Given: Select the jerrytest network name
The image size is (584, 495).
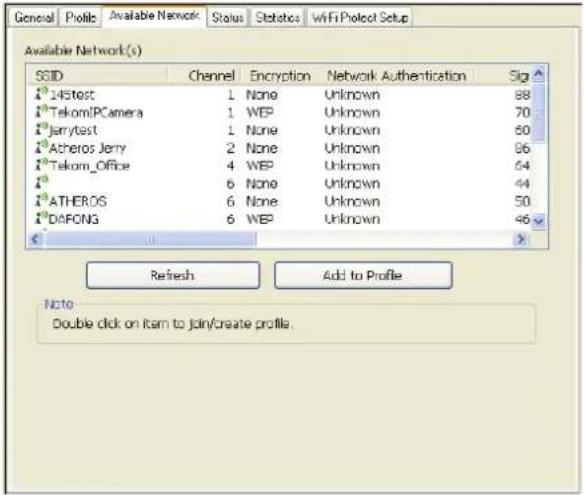Looking at the screenshot, I should pyautogui.click(x=73, y=130).
